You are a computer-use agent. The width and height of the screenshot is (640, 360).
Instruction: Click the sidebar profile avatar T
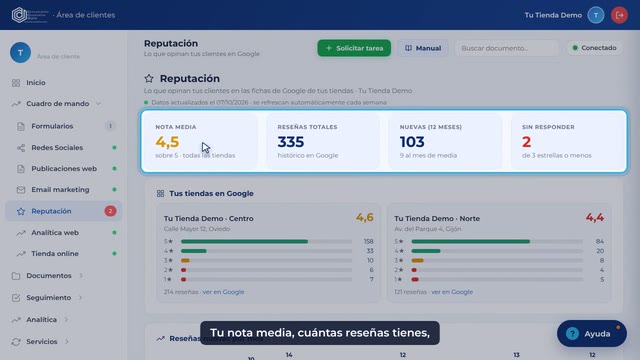pos(20,53)
